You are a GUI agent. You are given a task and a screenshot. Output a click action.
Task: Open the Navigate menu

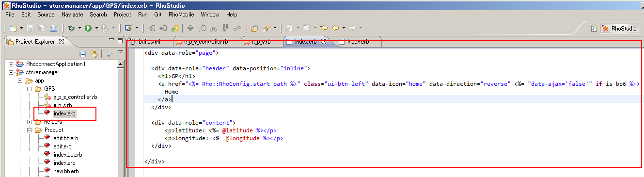[72, 15]
